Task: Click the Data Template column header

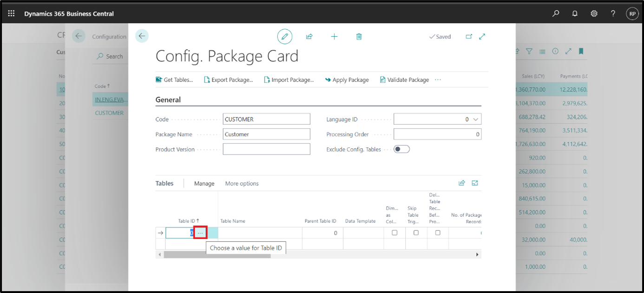Action: tap(360, 221)
